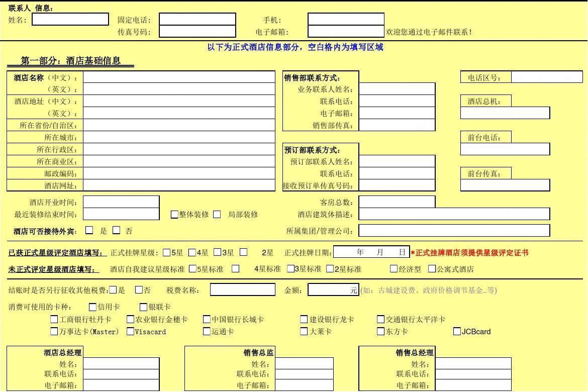This screenshot has height=392, width=588.
Task: Tick 是 for 酒店可否接待外宾
Action: [89, 230]
